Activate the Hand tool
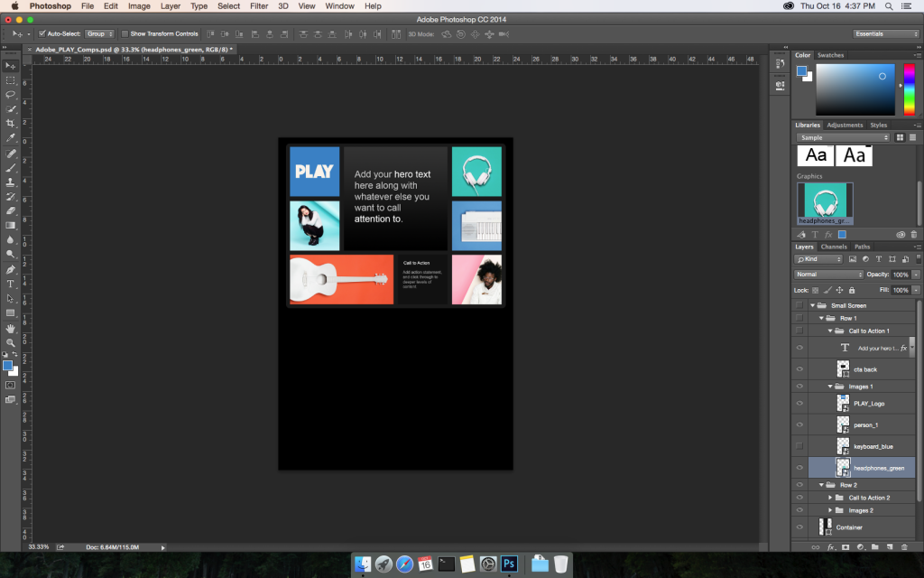This screenshot has width=924, height=578. coord(11,328)
